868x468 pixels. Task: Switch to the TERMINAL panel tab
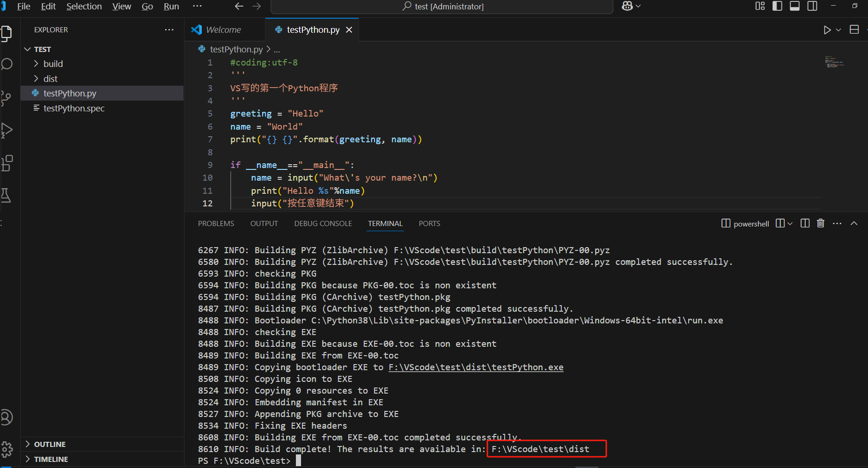385,224
